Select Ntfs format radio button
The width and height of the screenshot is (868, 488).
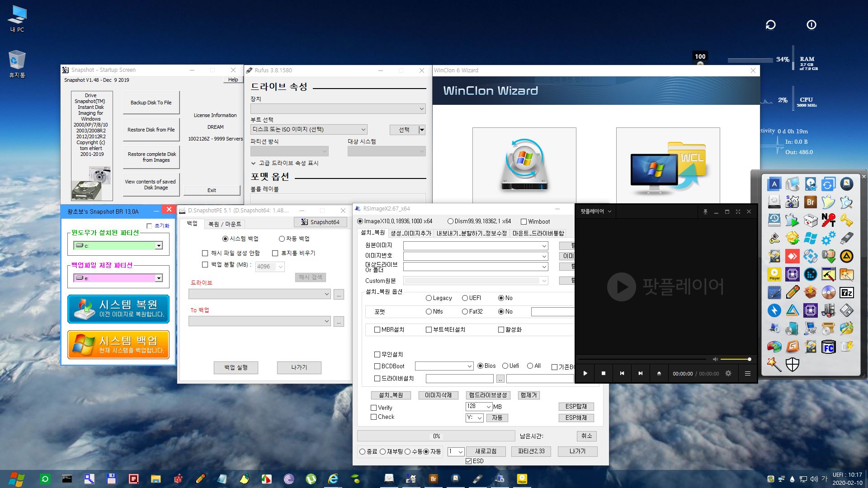pyautogui.click(x=429, y=312)
